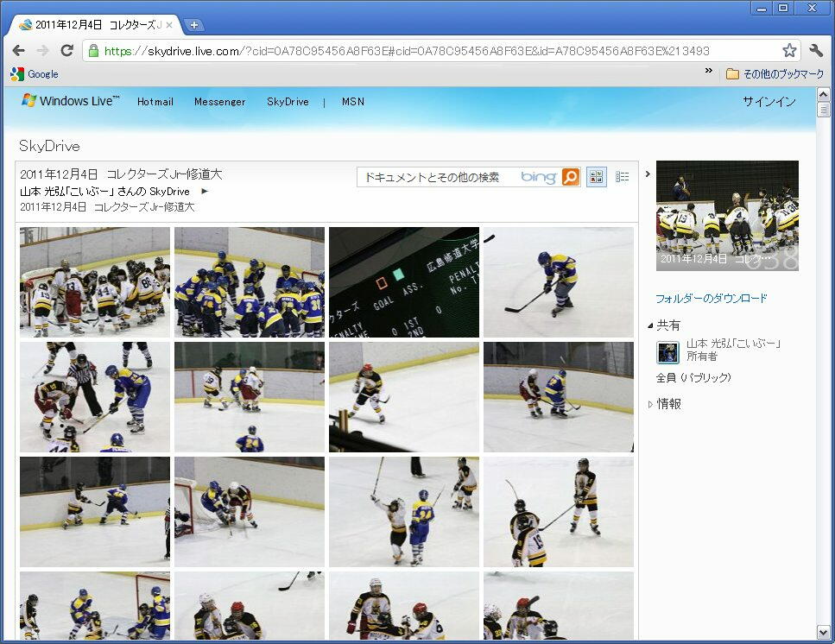Click the green padlock security icon
Viewport: 835px width, 644px height.
[93, 51]
